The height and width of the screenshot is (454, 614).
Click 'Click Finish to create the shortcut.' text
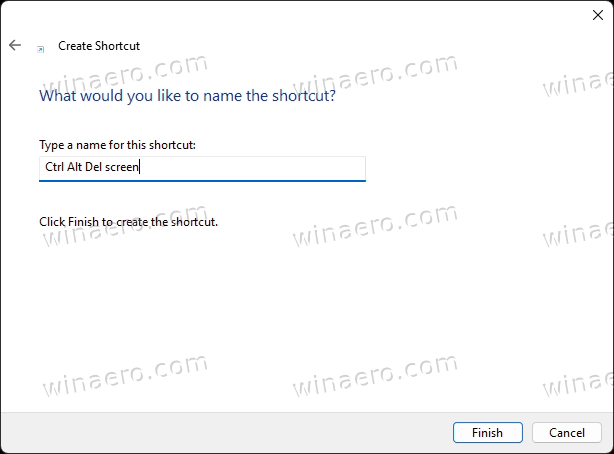pyautogui.click(x=128, y=222)
